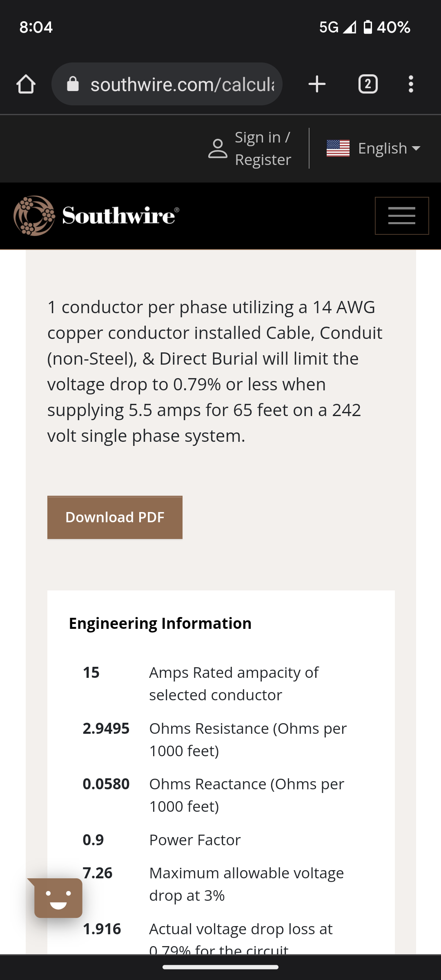This screenshot has height=980, width=441.
Task: Tap the bottom gesture navigation handle
Action: [x=220, y=967]
